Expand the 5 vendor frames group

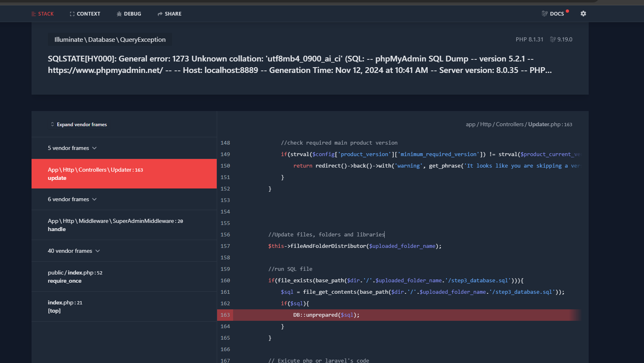[x=124, y=148]
